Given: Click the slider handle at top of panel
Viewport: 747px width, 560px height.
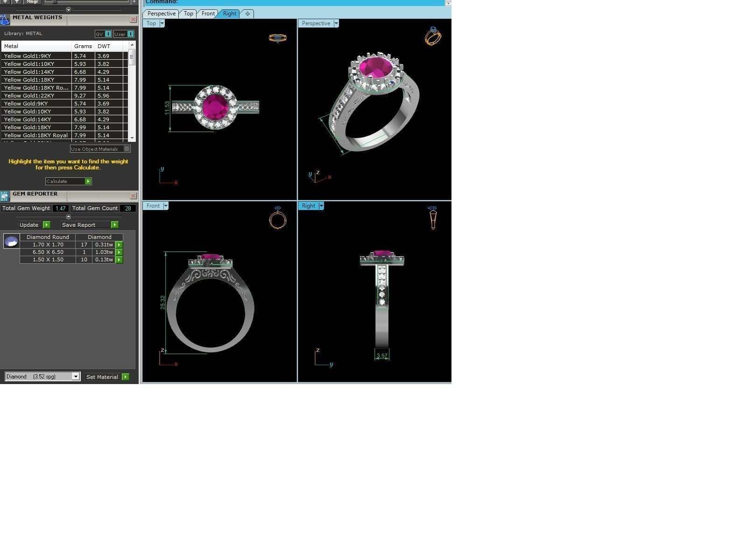Looking at the screenshot, I should click(55, 2).
